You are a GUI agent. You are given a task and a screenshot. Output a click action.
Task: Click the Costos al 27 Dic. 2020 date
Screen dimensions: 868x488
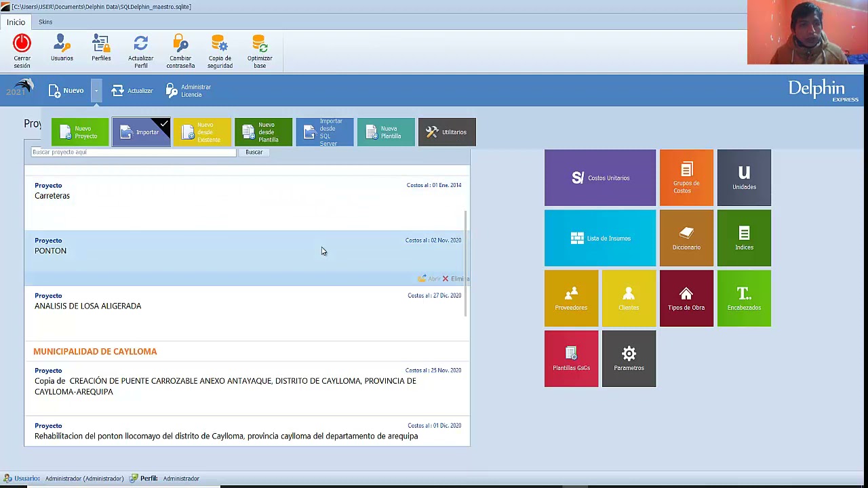pyautogui.click(x=434, y=296)
